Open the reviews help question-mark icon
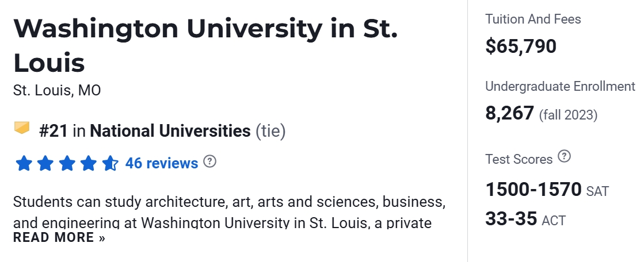The image size is (644, 262). click(210, 162)
